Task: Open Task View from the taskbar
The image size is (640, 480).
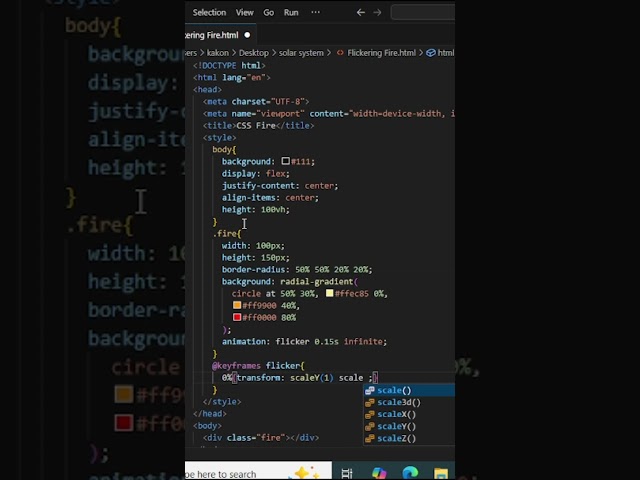Action: 347,473
